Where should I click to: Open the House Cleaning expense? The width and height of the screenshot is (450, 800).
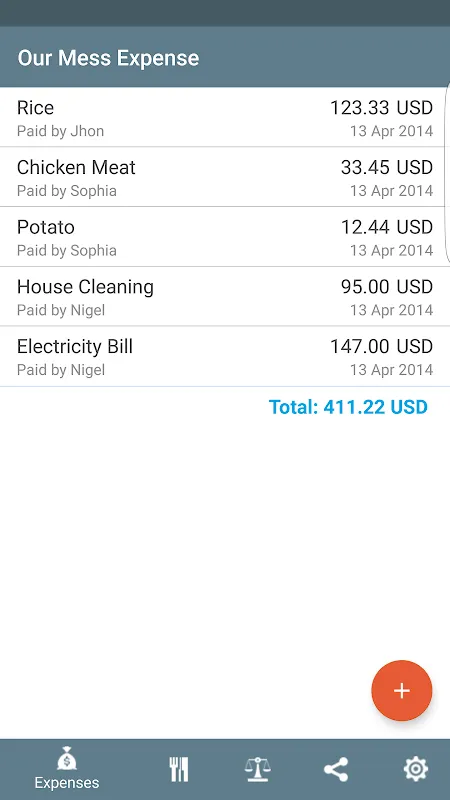[x=224, y=296]
